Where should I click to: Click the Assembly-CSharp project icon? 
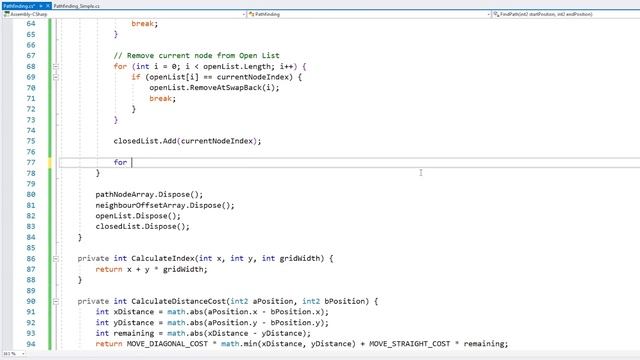[7, 14]
